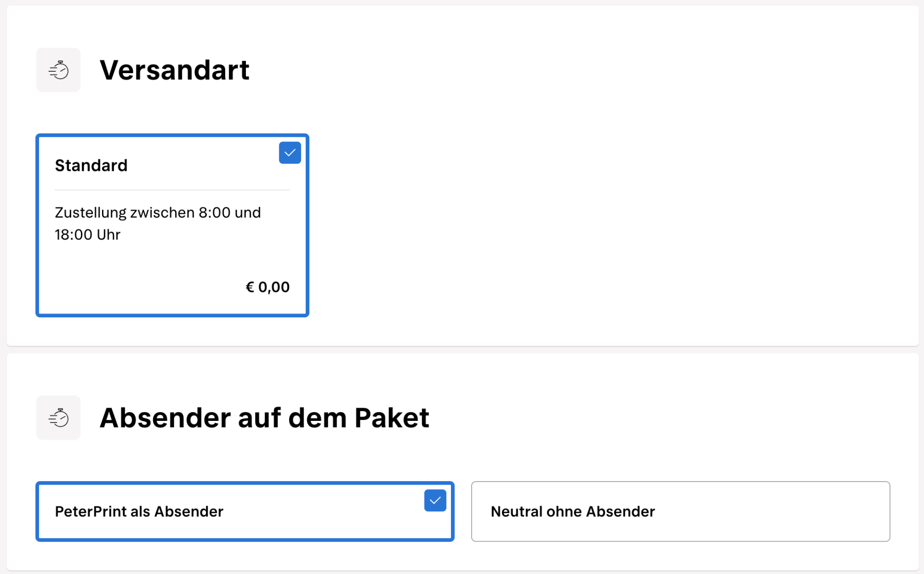Click the divider line under Standard

coord(172,190)
